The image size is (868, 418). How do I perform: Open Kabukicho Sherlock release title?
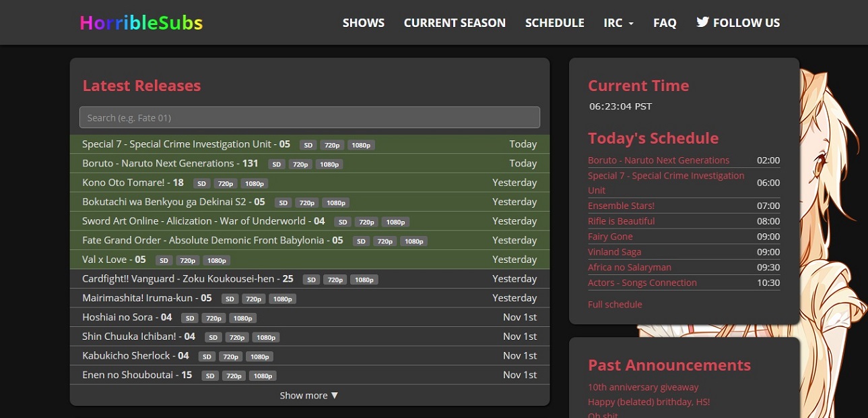(135, 355)
